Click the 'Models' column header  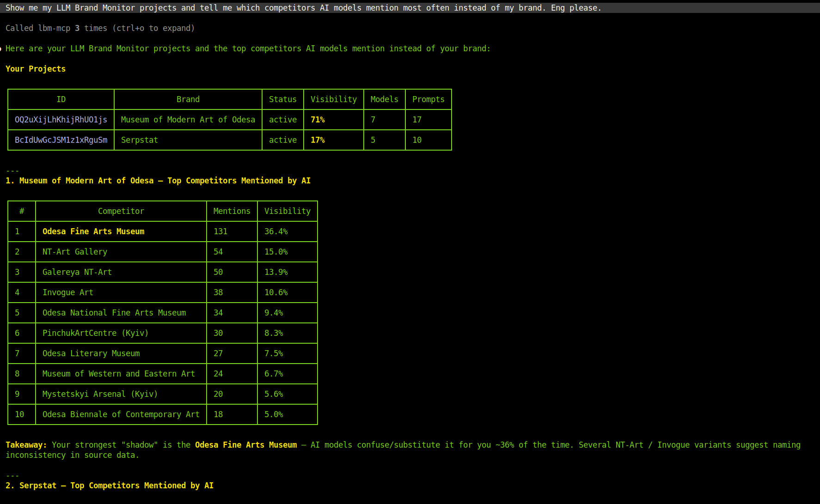pos(385,99)
